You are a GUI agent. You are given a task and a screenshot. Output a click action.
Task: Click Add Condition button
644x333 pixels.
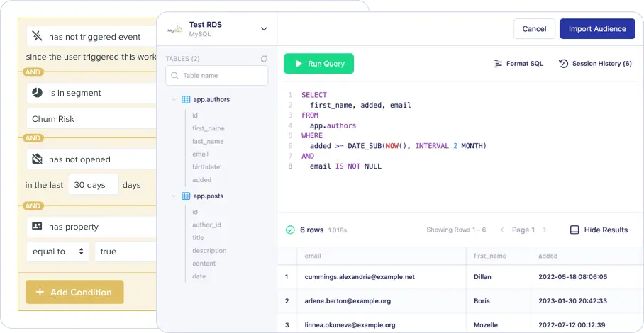(74, 292)
